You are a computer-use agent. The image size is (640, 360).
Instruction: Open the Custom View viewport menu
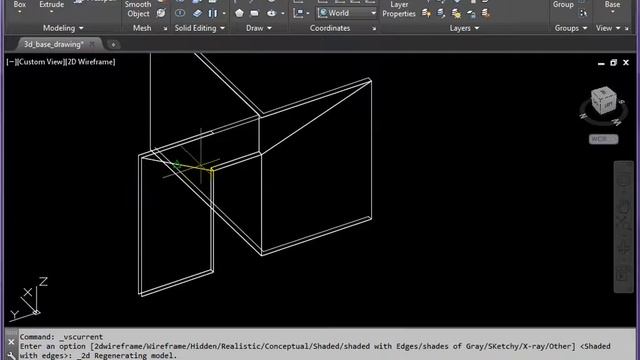coord(40,62)
